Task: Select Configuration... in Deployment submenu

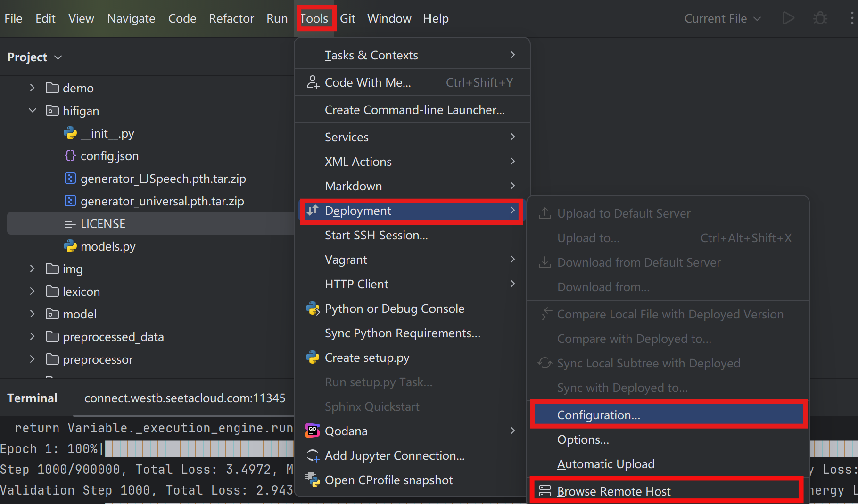Action: tap(598, 415)
